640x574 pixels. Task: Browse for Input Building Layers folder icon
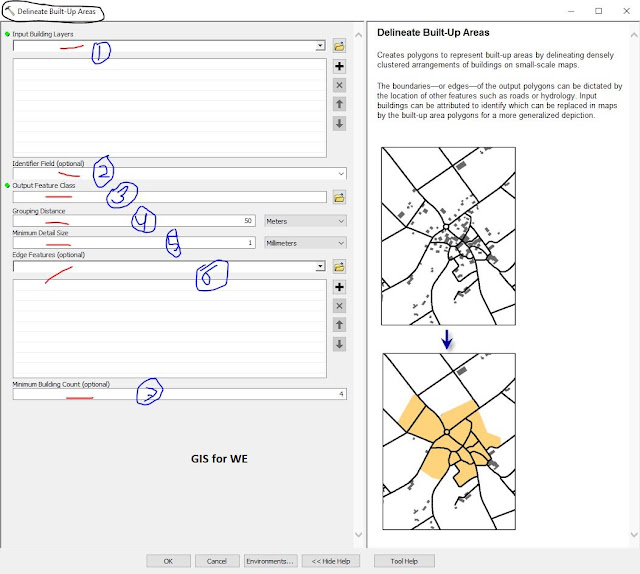point(339,46)
